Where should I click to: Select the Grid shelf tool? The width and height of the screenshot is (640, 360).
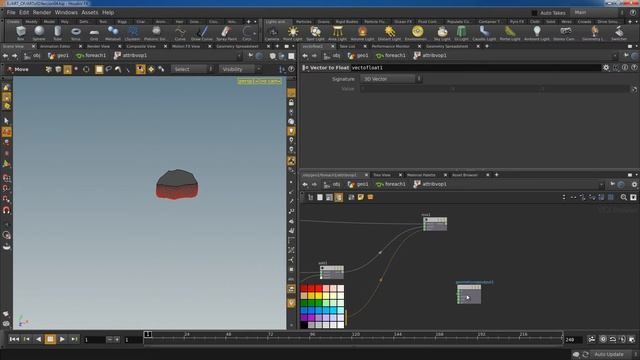tap(94, 33)
